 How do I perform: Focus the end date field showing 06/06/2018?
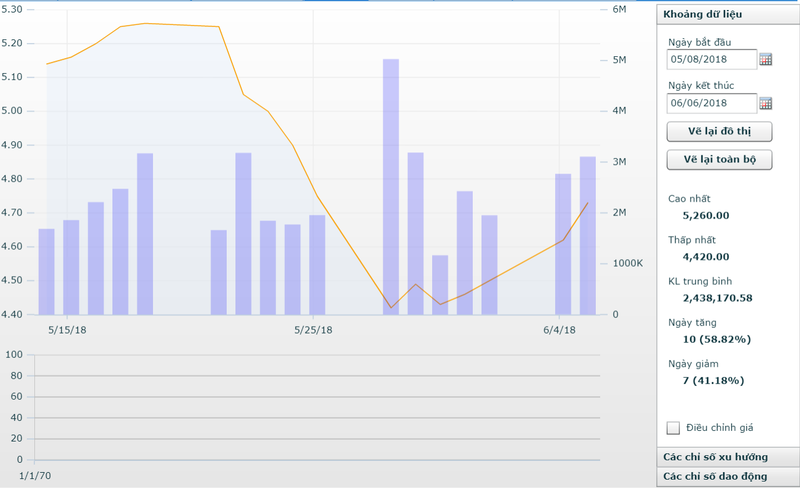click(711, 103)
